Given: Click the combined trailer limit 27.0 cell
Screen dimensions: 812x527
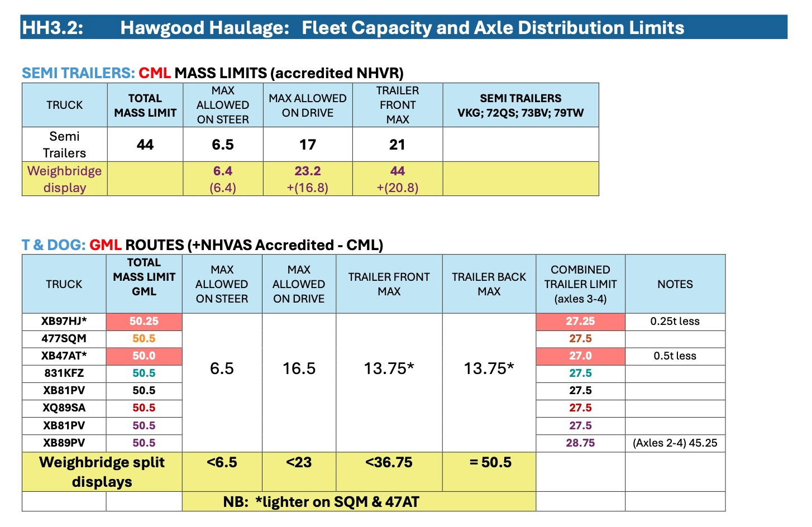Looking at the screenshot, I should coord(580,356).
